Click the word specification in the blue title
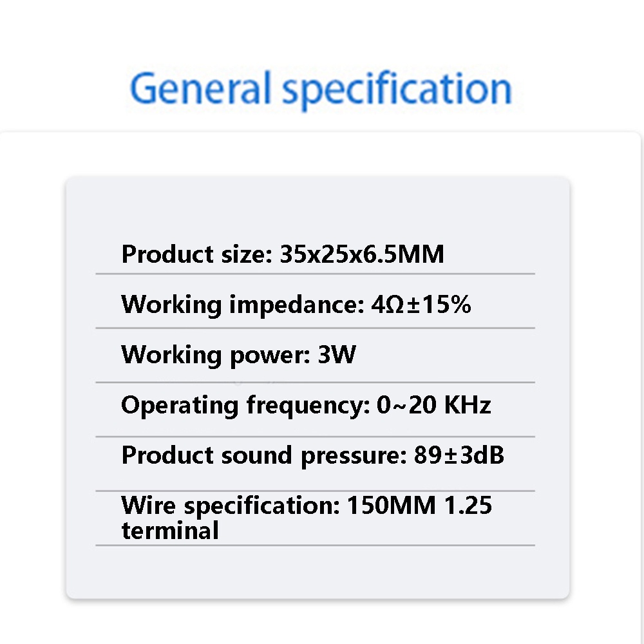 [x=397, y=90]
